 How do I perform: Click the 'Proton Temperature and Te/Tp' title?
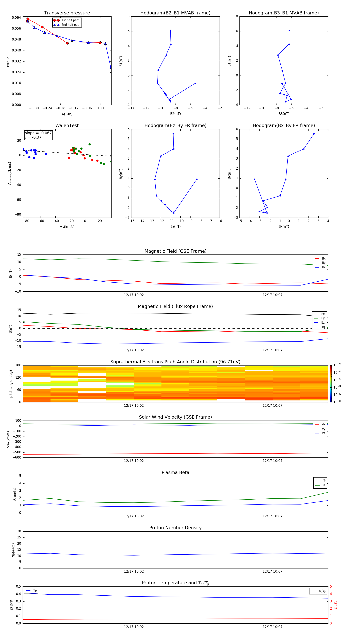(175, 583)
